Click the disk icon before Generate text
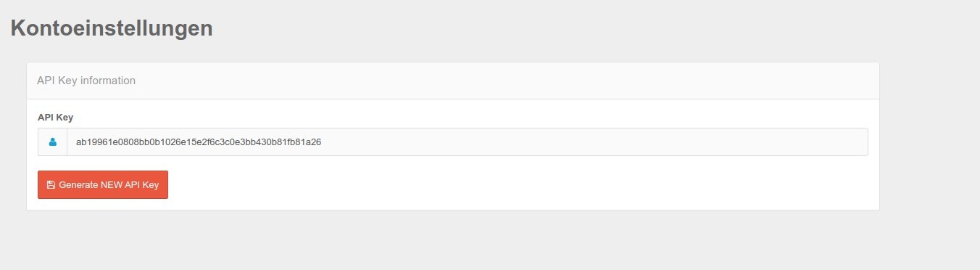980x270 pixels. pos(51,185)
